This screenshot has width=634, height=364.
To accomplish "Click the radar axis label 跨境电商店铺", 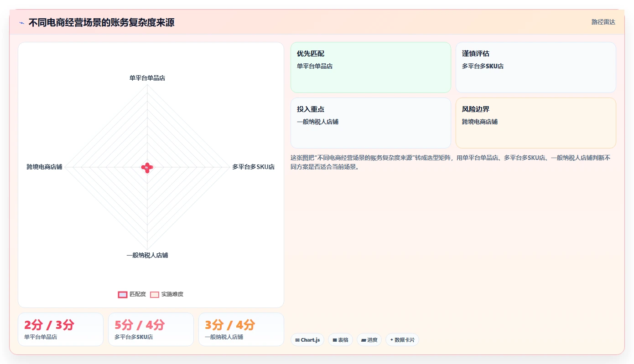I will 44,167.
